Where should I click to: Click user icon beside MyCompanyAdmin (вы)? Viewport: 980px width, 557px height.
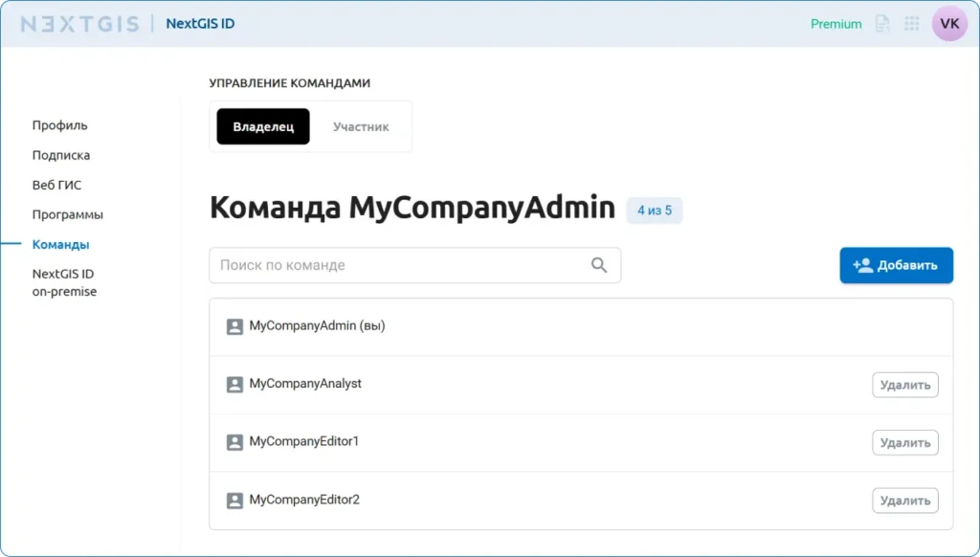234,326
